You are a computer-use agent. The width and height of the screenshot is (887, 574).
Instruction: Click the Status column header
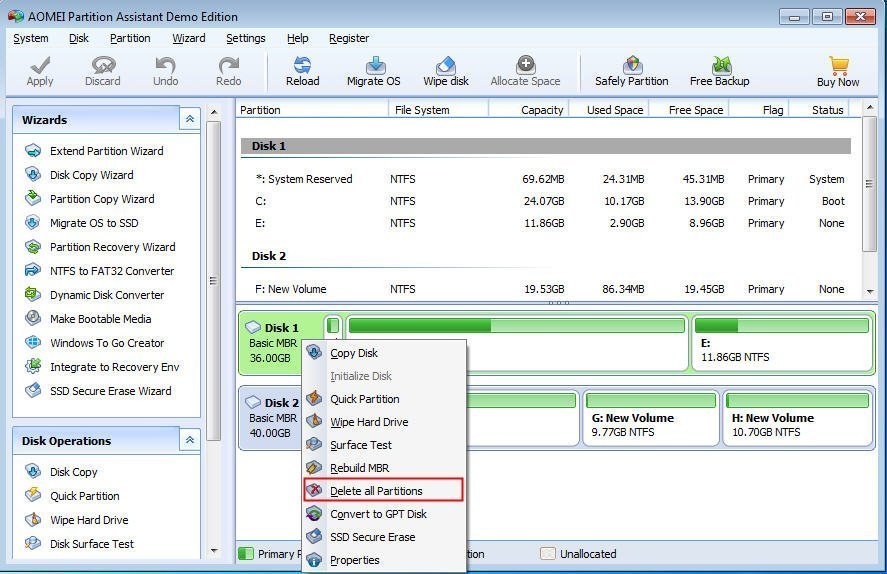pyautogui.click(x=820, y=110)
